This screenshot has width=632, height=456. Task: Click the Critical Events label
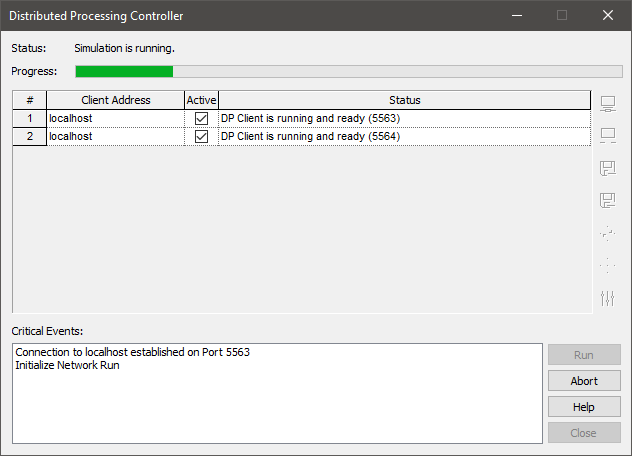pos(47,331)
